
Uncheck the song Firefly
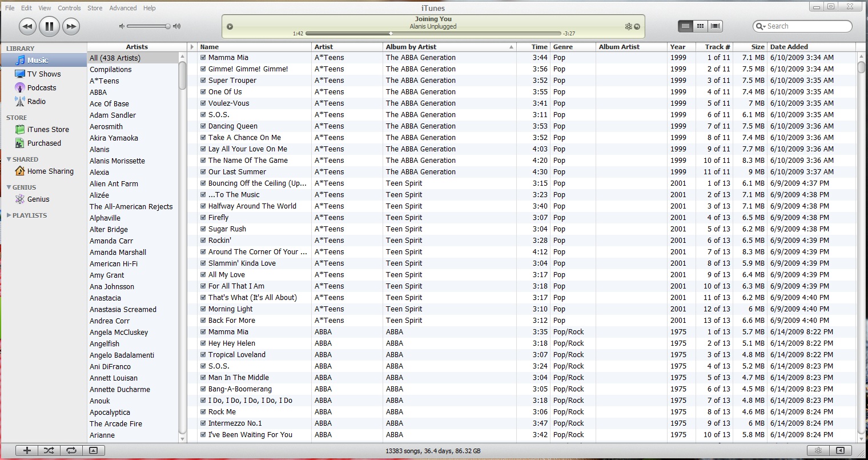click(203, 218)
